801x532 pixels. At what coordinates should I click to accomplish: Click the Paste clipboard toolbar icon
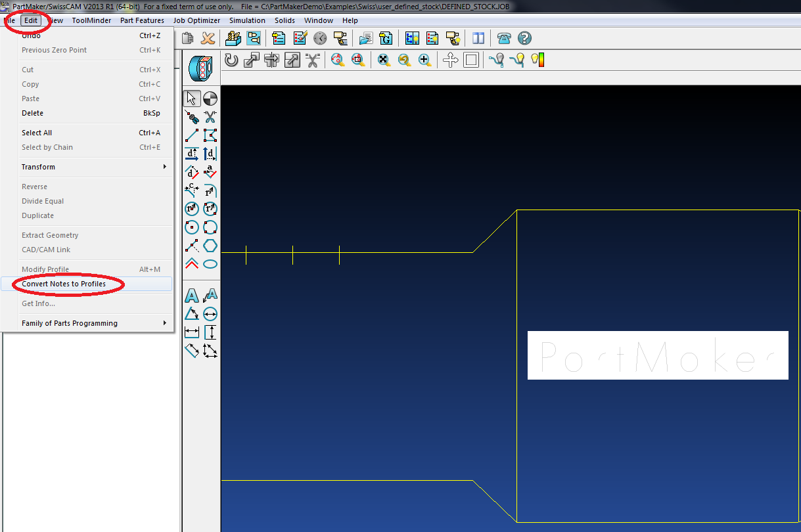pos(187,38)
